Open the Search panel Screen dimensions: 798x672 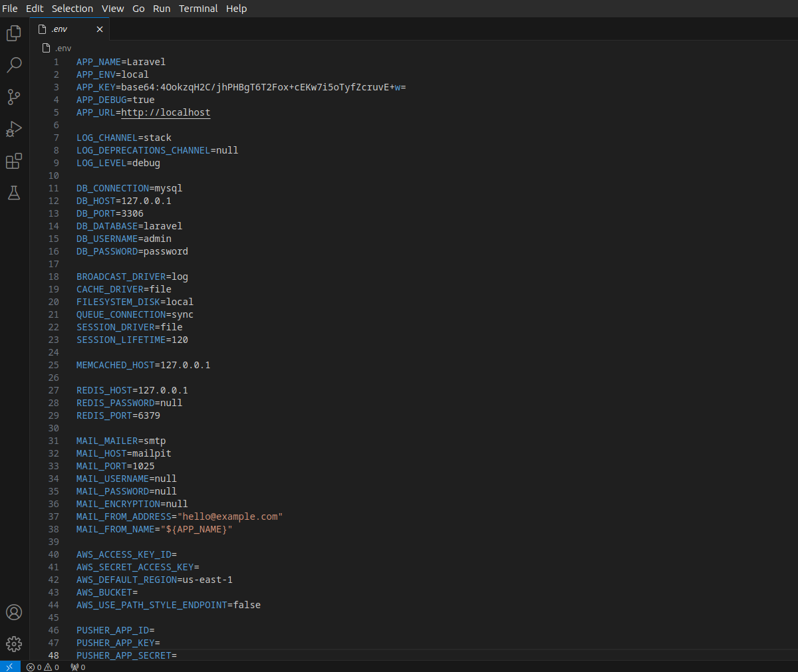pos(13,64)
